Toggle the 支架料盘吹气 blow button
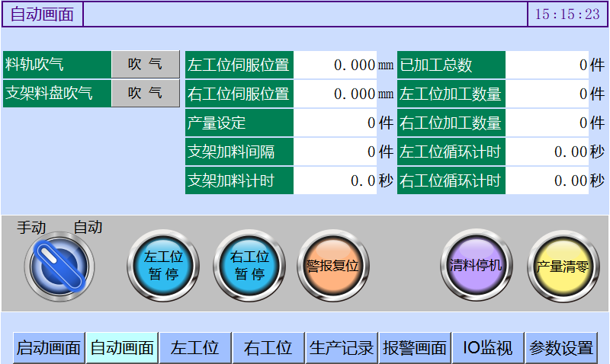Image resolution: width=610 pixels, height=364 pixels. click(145, 93)
